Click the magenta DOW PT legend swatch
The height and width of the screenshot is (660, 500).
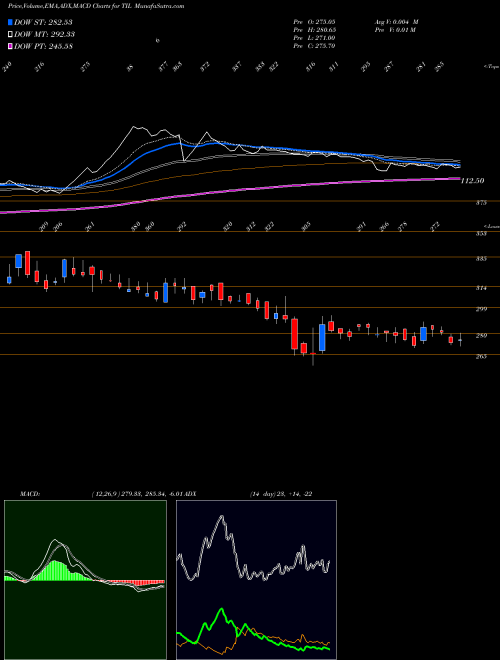click(x=10, y=46)
